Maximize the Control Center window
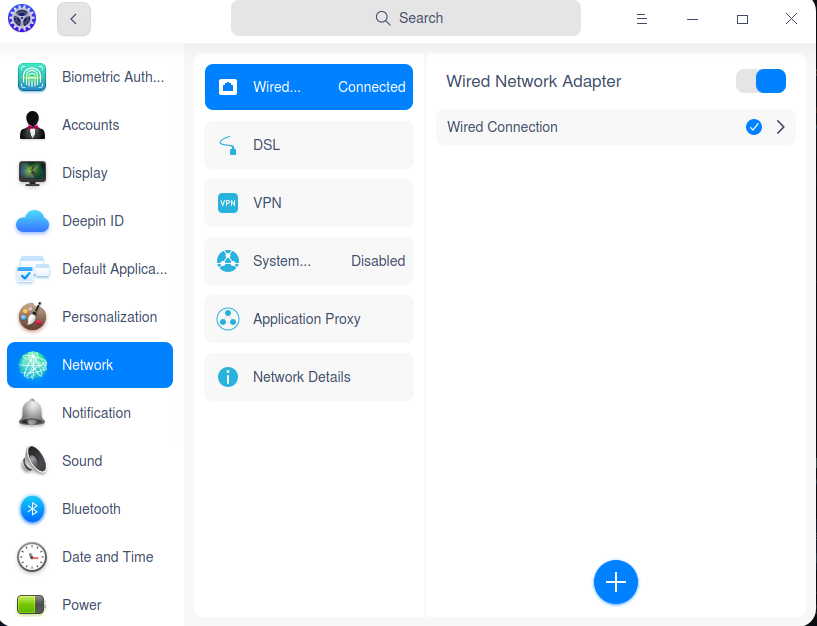This screenshot has height=626, width=817. click(x=742, y=19)
